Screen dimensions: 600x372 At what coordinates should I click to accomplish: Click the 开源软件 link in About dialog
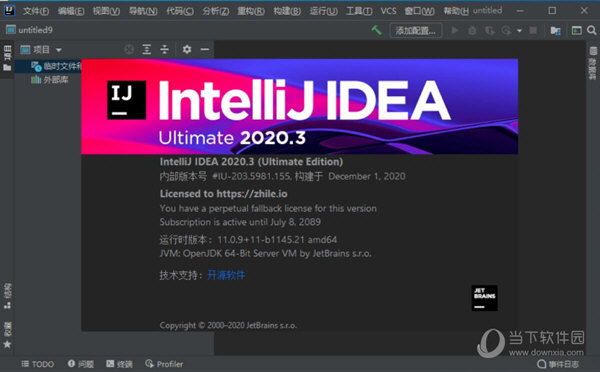click(226, 275)
